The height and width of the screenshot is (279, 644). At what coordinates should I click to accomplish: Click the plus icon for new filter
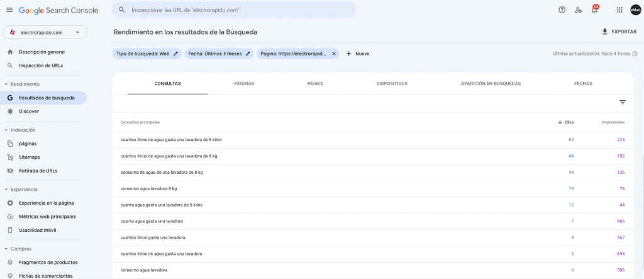[348, 54]
